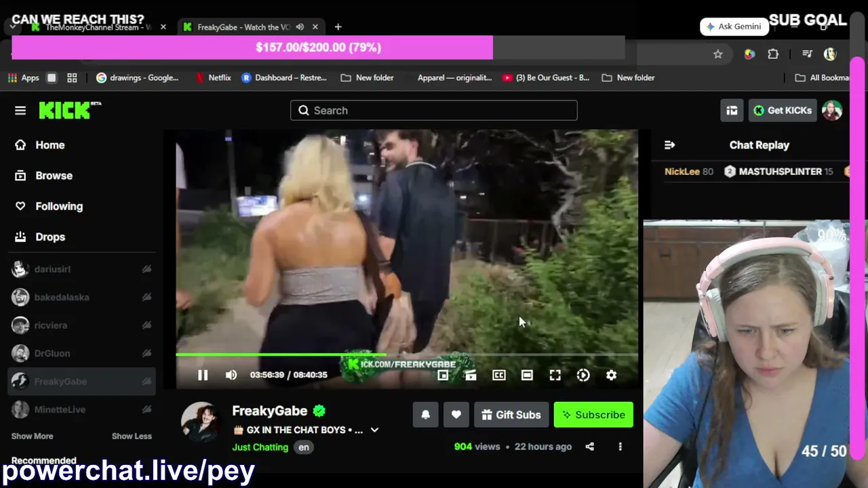Click MASTUHSPLINTER on the gifter leaderboard

coord(781,171)
